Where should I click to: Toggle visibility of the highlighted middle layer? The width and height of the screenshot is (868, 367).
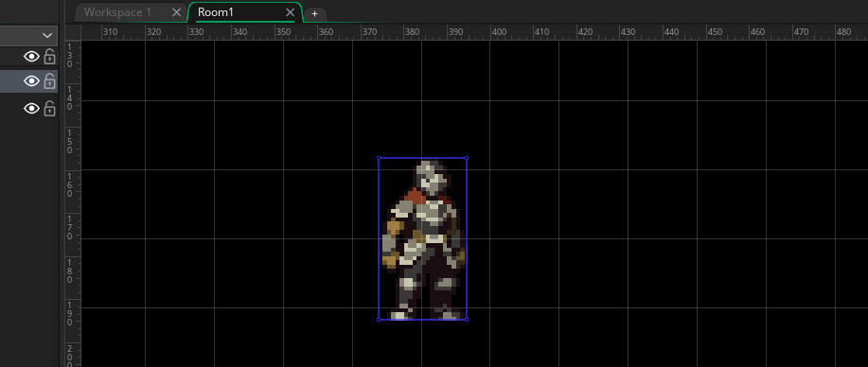[31, 80]
